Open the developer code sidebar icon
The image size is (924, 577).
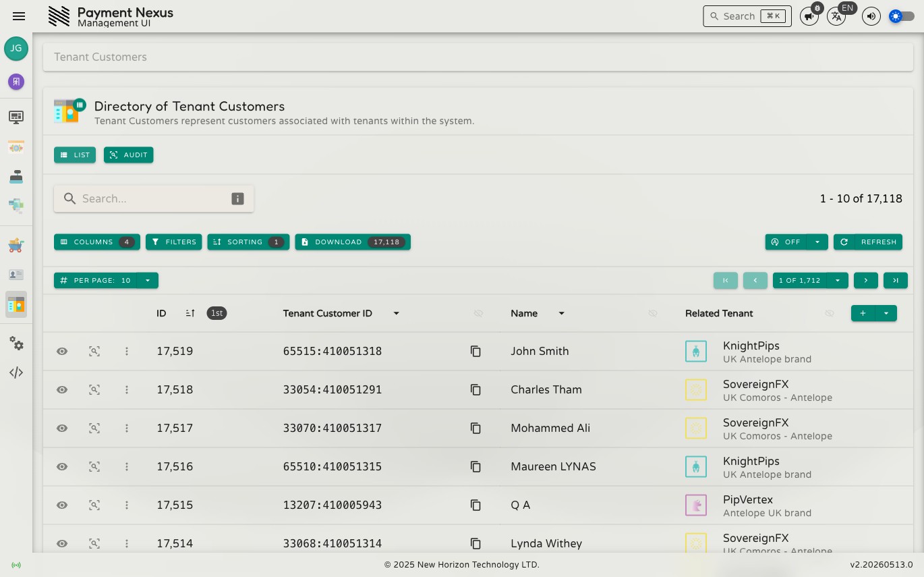point(16,373)
